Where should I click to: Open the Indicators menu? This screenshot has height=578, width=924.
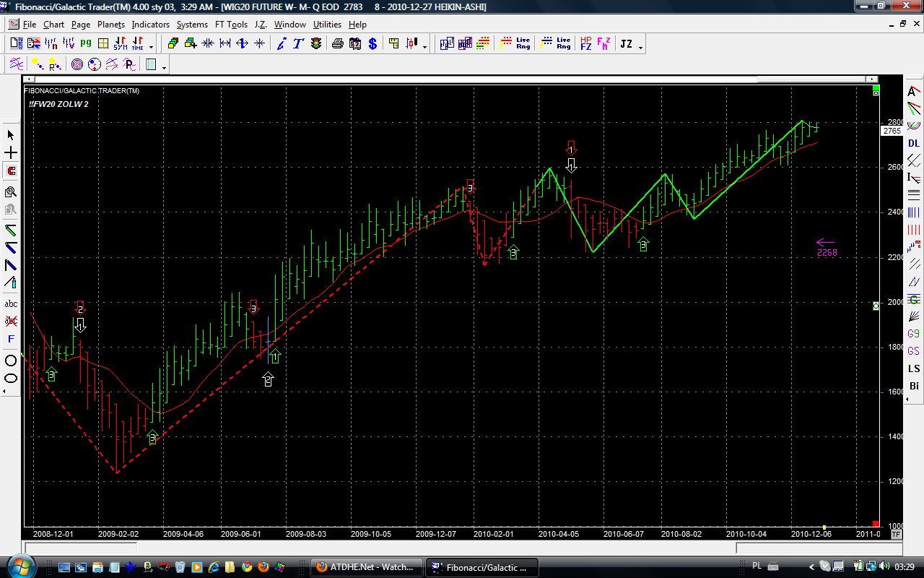coord(150,25)
